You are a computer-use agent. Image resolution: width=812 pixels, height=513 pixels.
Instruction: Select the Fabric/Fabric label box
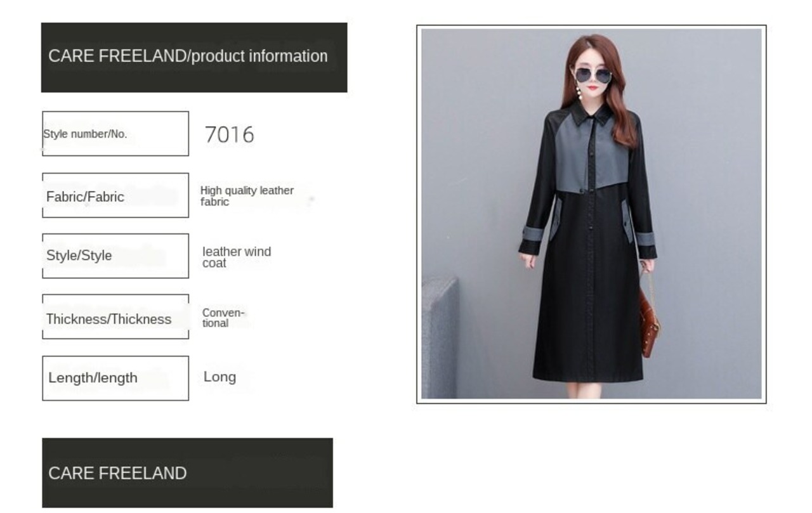pyautogui.click(x=115, y=195)
